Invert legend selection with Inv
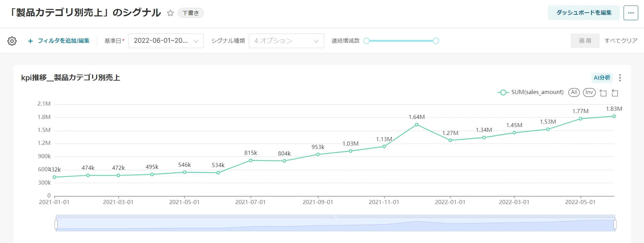This screenshot has width=644, height=243. pyautogui.click(x=589, y=92)
